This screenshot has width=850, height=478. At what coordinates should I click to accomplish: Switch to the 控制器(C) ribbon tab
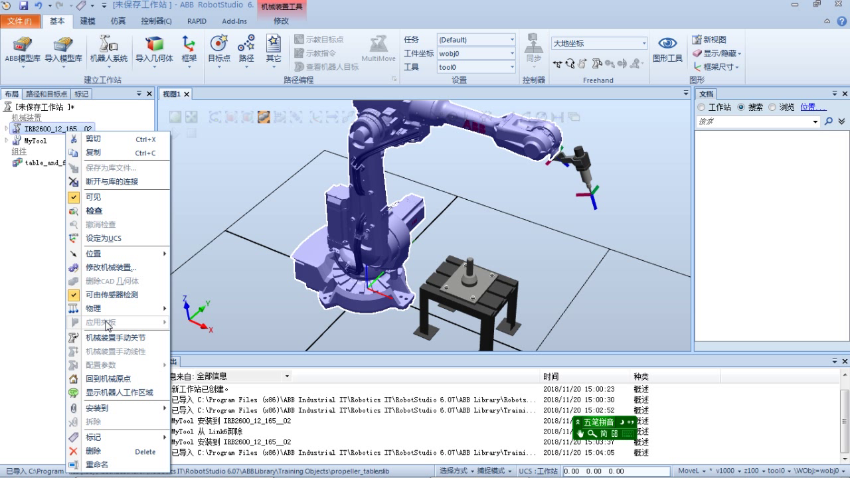click(156, 21)
